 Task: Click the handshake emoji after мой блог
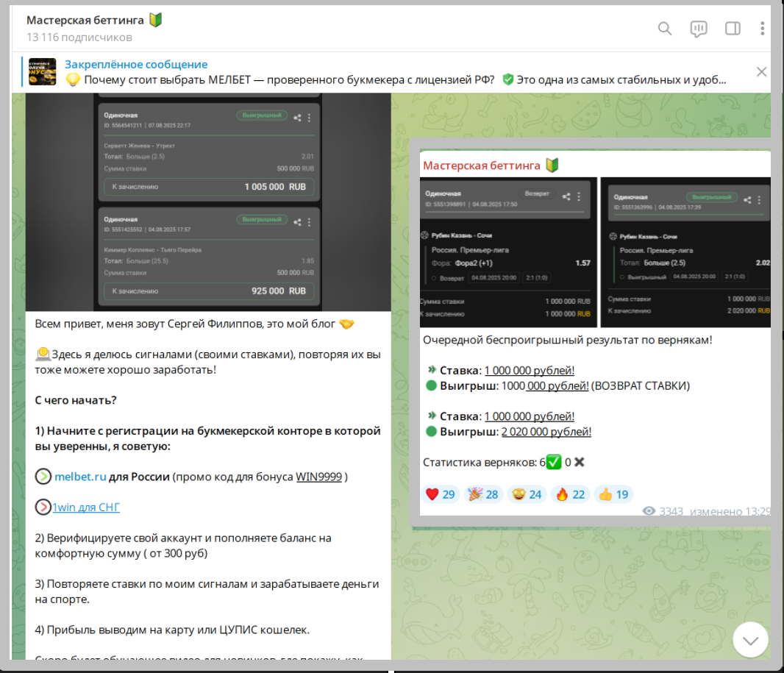pos(346,324)
